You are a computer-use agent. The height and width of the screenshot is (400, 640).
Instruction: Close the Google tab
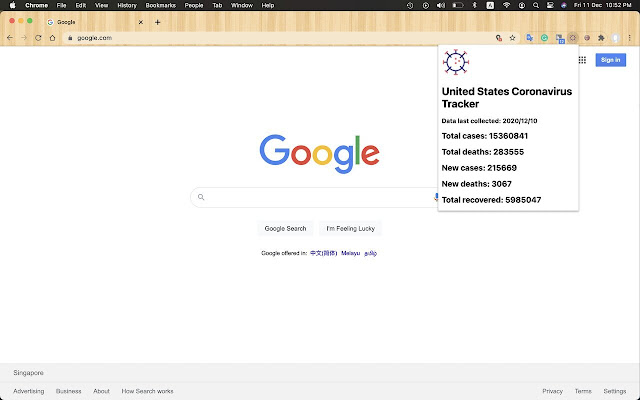pos(141,22)
